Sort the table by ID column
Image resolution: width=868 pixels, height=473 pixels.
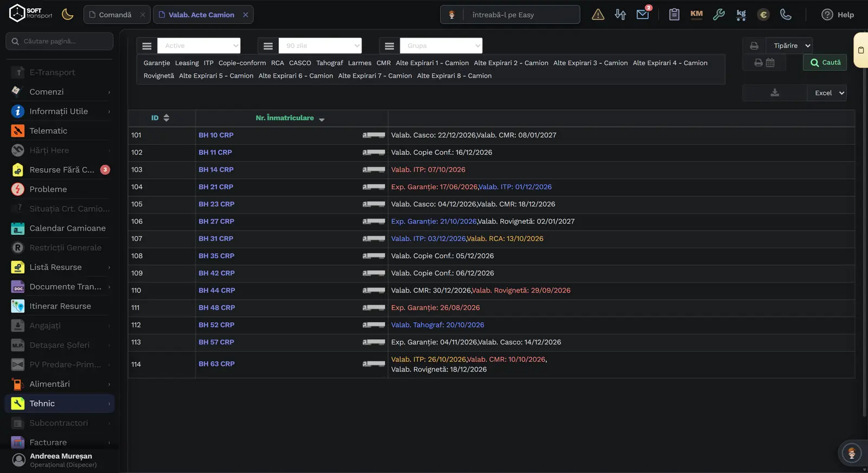tap(160, 118)
